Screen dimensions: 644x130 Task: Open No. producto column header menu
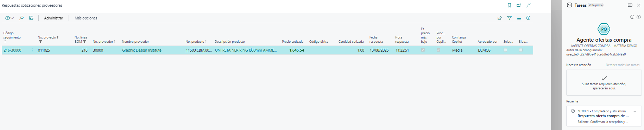click(196, 42)
